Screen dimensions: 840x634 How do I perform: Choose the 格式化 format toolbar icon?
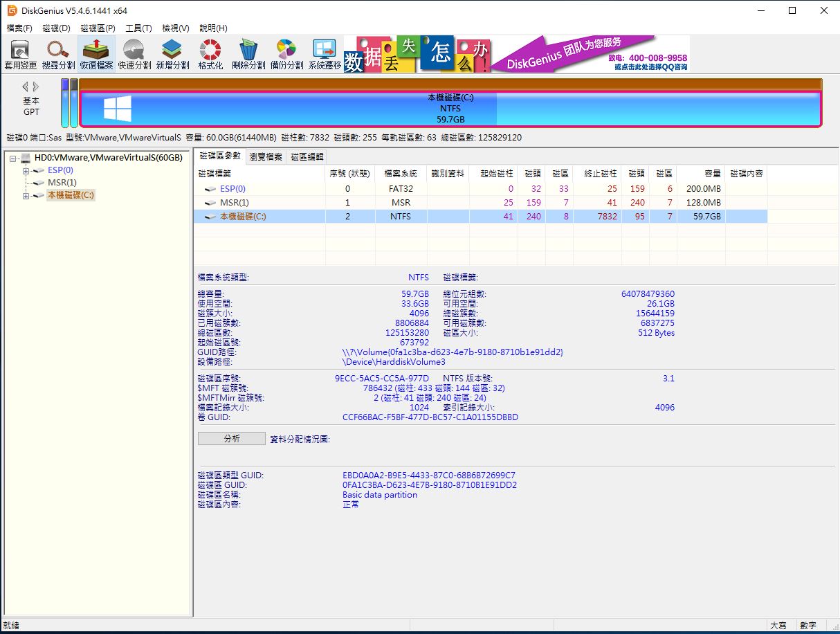coord(210,55)
